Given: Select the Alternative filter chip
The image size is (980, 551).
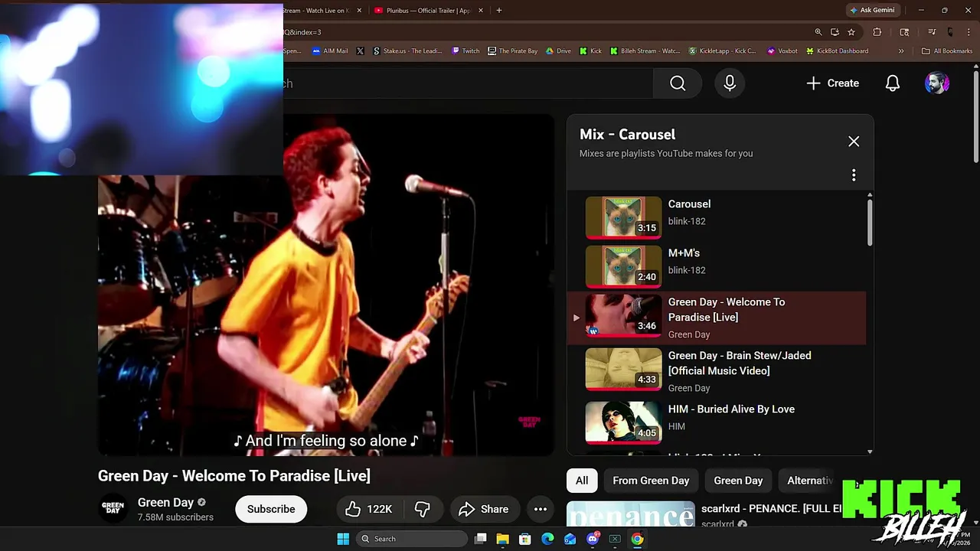Looking at the screenshot, I should click(x=810, y=481).
